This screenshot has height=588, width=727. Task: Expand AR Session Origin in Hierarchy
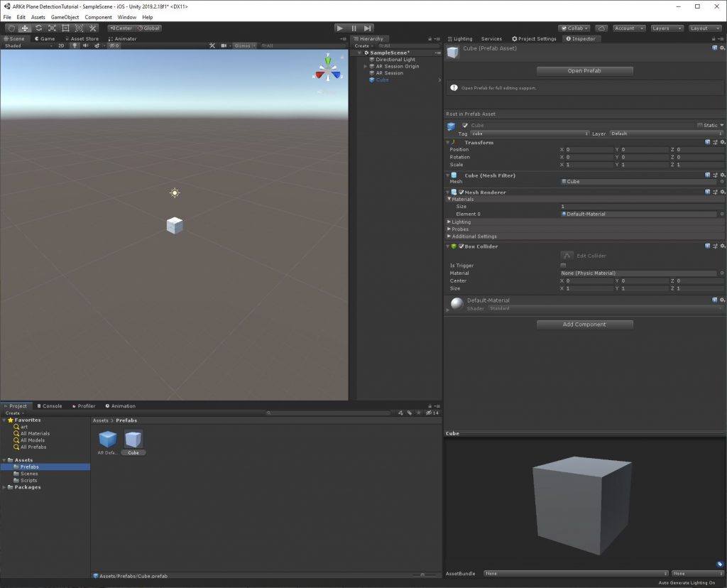pos(366,66)
